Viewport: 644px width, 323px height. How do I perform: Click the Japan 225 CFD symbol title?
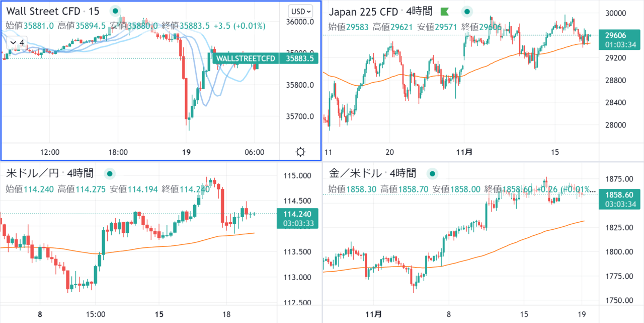[363, 11]
